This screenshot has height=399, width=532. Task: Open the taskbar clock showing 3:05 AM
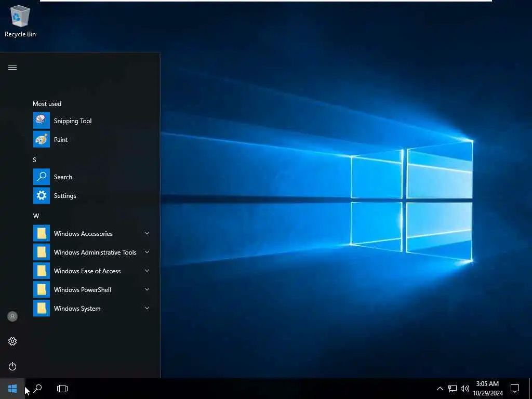(488, 389)
